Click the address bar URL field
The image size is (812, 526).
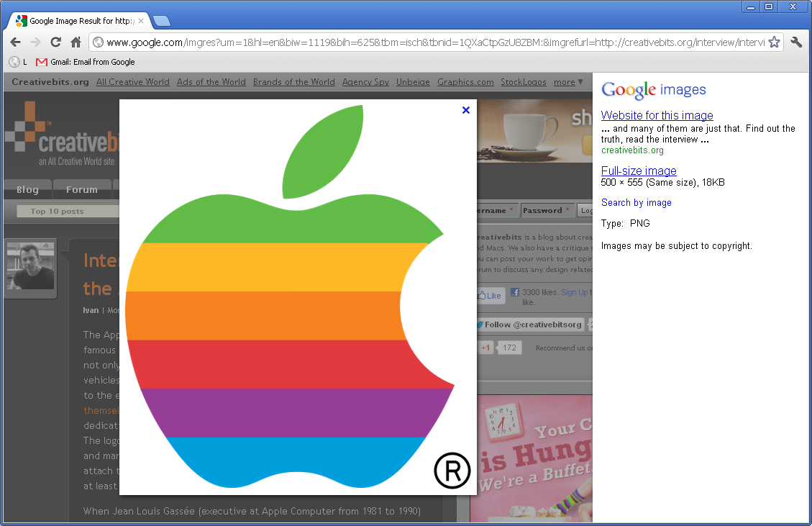(435, 42)
